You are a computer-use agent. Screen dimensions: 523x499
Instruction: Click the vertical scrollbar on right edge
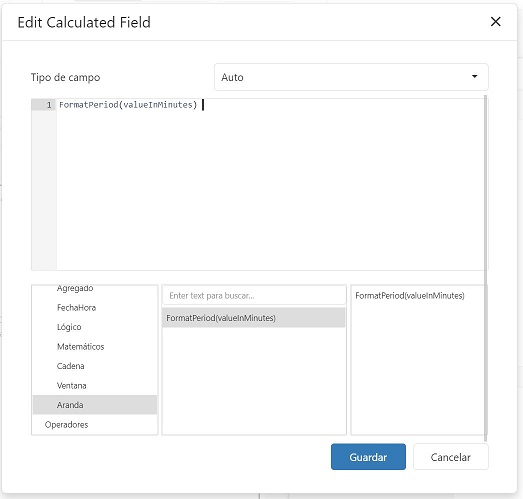pyautogui.click(x=486, y=268)
